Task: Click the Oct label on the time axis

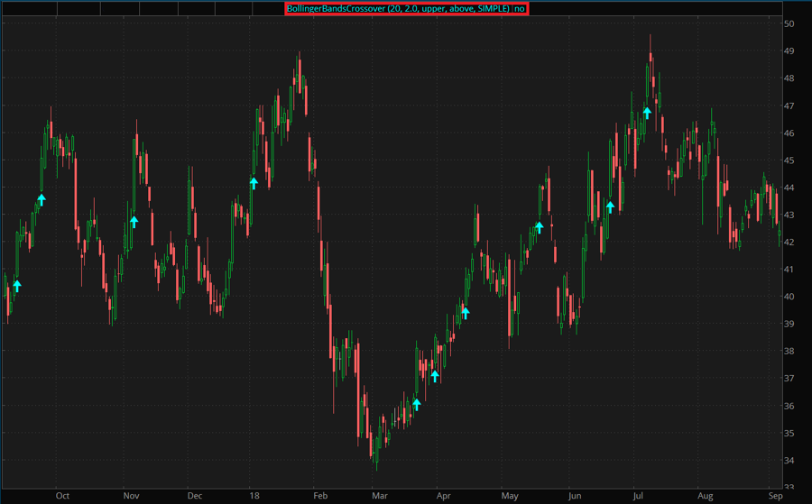Action: (x=62, y=495)
